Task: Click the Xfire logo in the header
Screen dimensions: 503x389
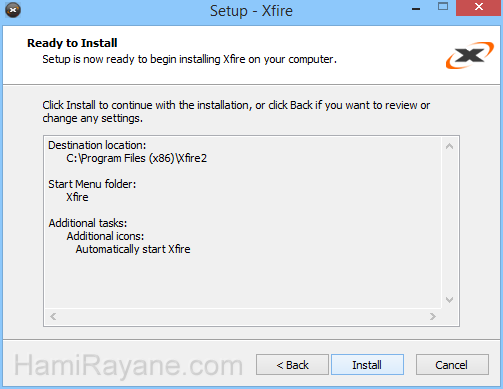Action: pos(470,55)
